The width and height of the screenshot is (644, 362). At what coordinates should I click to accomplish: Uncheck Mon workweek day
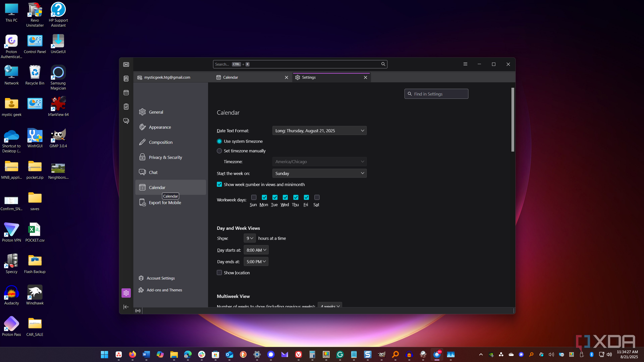264,197
